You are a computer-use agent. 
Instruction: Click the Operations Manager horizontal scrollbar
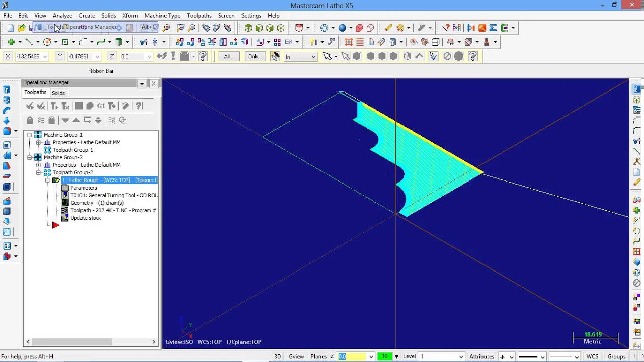click(x=91, y=342)
